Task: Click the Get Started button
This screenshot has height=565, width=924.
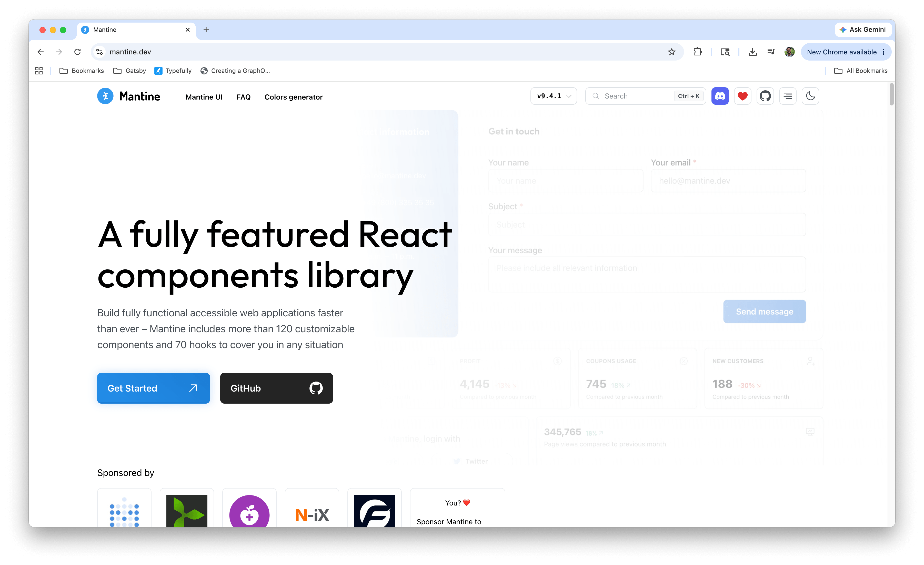Action: (x=153, y=388)
